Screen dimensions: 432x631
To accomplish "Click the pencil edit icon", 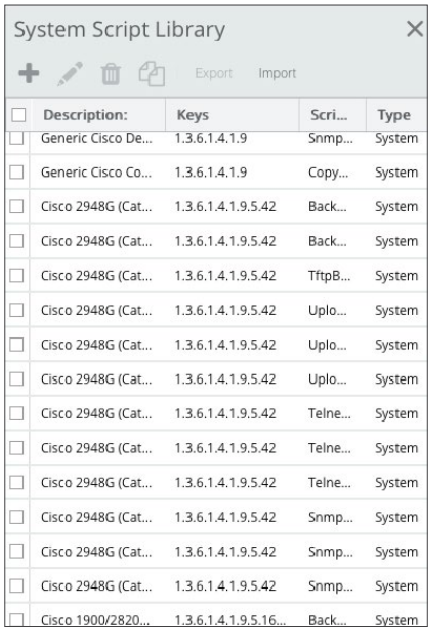I will click(70, 74).
